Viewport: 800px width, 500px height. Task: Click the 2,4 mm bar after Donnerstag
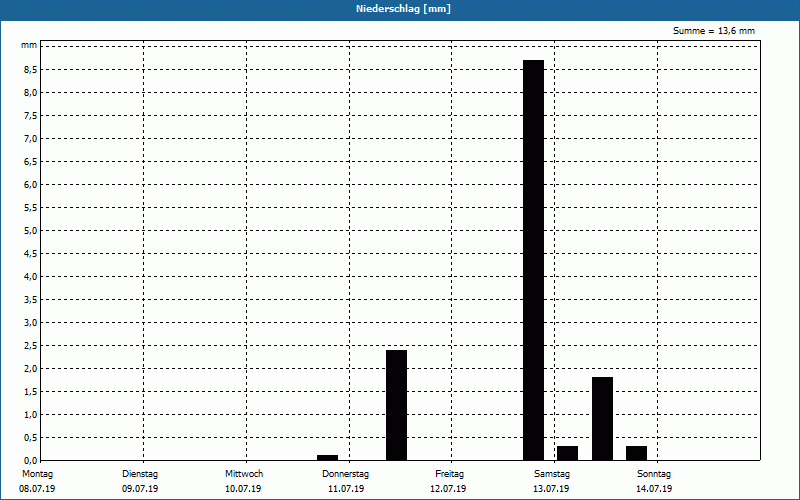[396, 405]
